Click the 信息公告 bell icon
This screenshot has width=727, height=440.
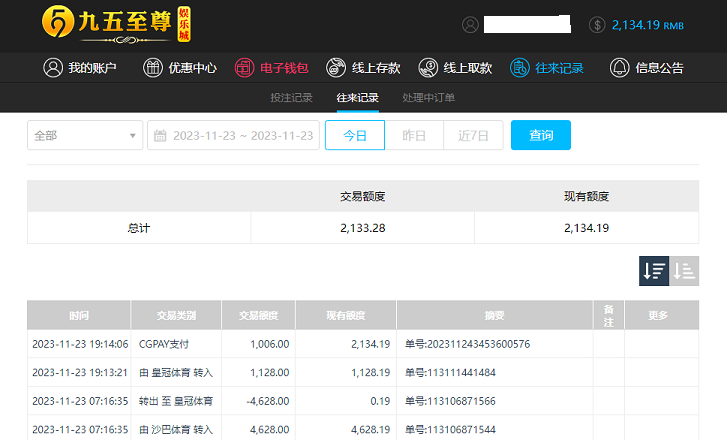(619, 68)
